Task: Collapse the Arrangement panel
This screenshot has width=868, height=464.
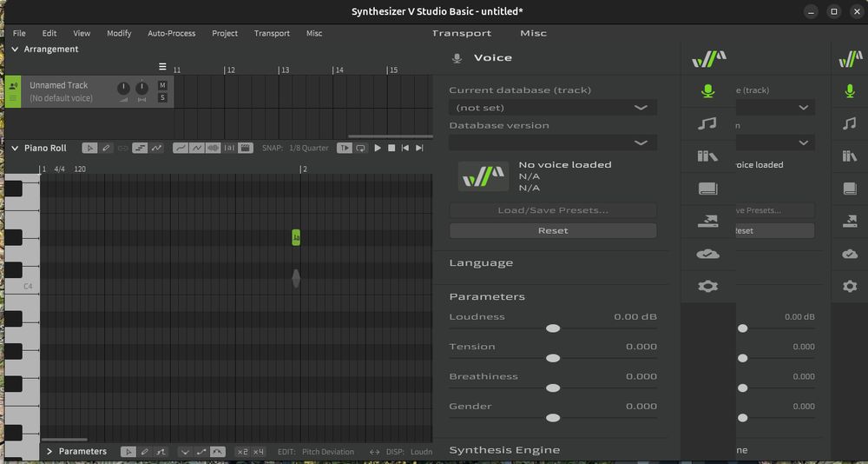Action: (x=15, y=50)
